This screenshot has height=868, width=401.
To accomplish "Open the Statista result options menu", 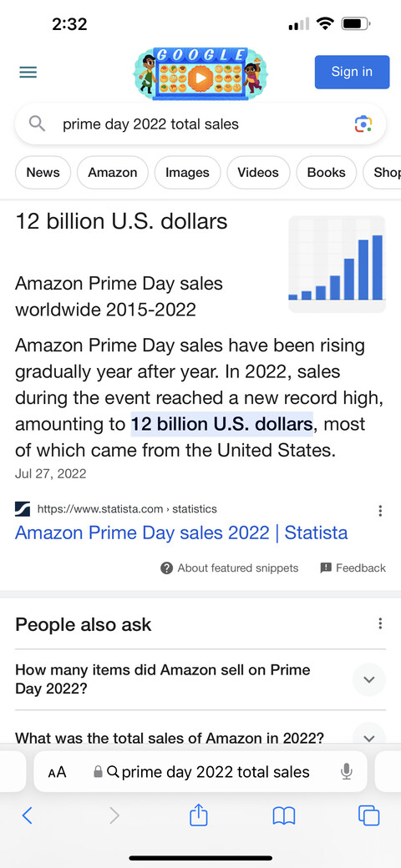I will [x=380, y=511].
